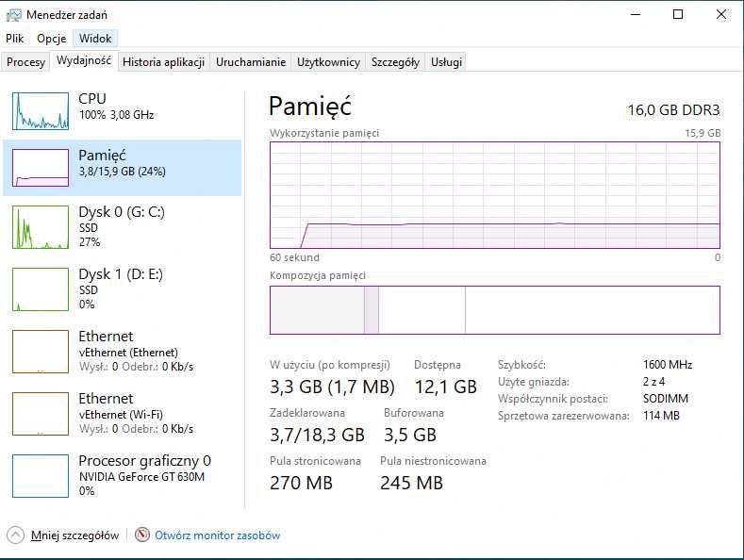This screenshot has width=744, height=560.
Task: Open the Użytkownicy tab
Action: point(328,62)
